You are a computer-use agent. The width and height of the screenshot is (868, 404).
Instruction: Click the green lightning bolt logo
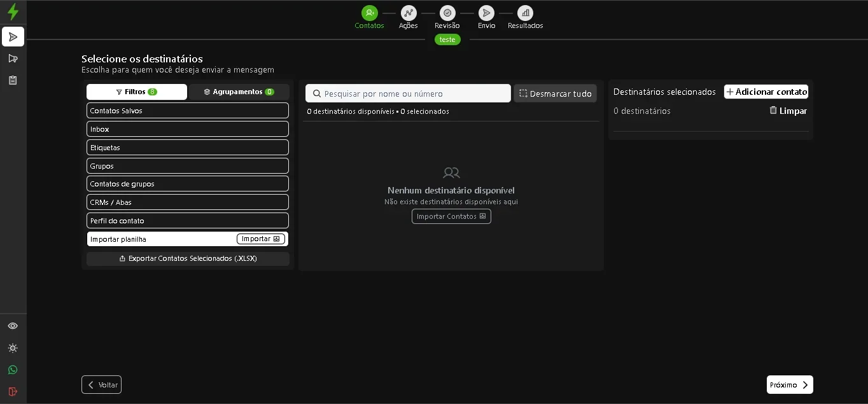[13, 12]
